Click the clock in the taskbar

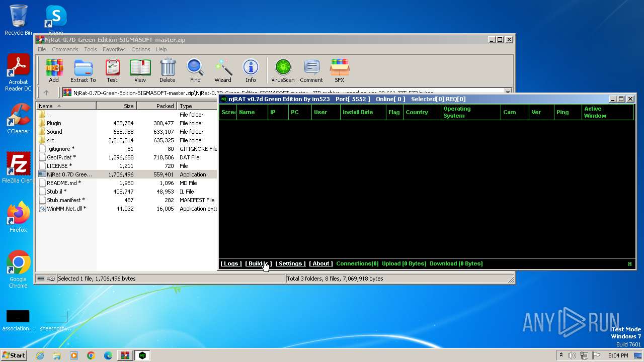(618, 355)
